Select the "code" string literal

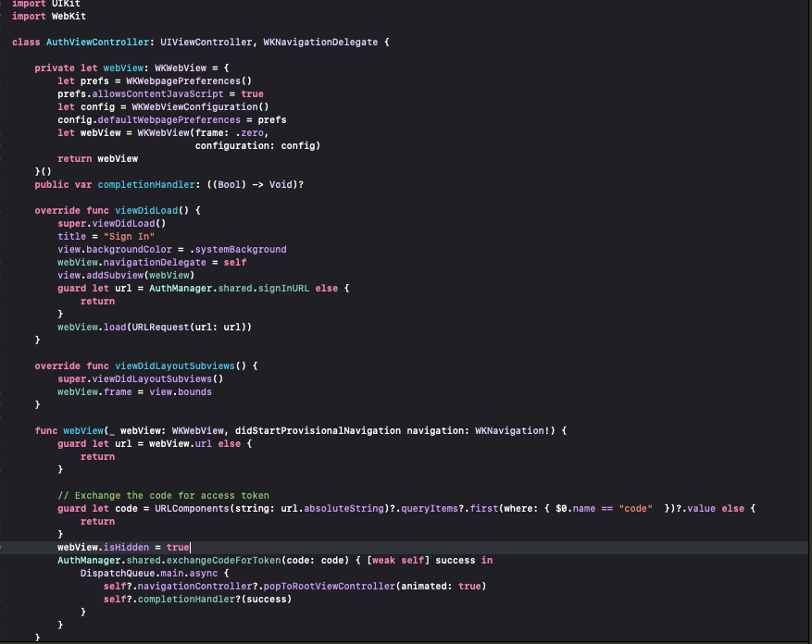[x=636, y=508]
